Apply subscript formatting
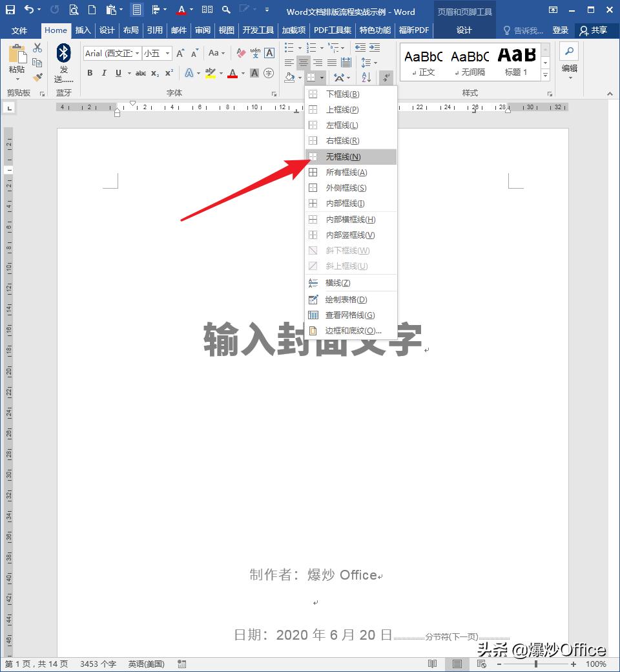This screenshot has width=620, height=672. [154, 72]
